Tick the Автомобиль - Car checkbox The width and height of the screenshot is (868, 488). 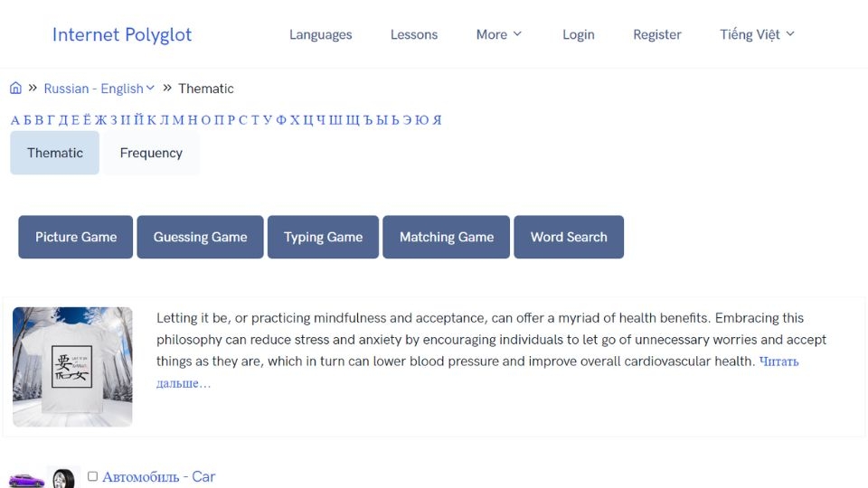(x=92, y=476)
